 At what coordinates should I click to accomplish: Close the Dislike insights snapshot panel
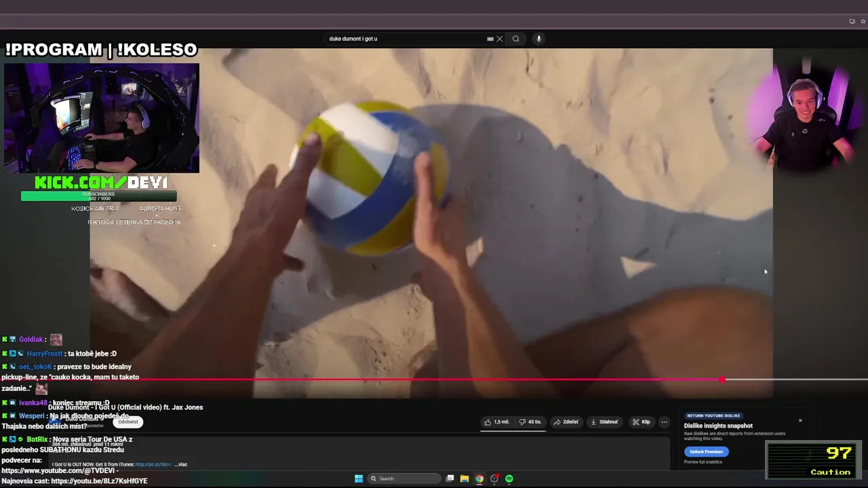pyautogui.click(x=800, y=420)
